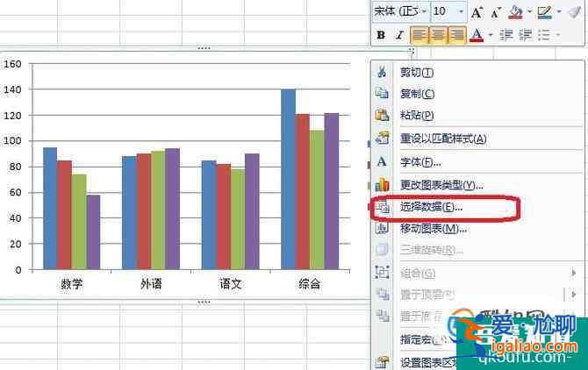Apply the shape fill paint bucket
This screenshot has width=588, height=370.
(516, 12)
